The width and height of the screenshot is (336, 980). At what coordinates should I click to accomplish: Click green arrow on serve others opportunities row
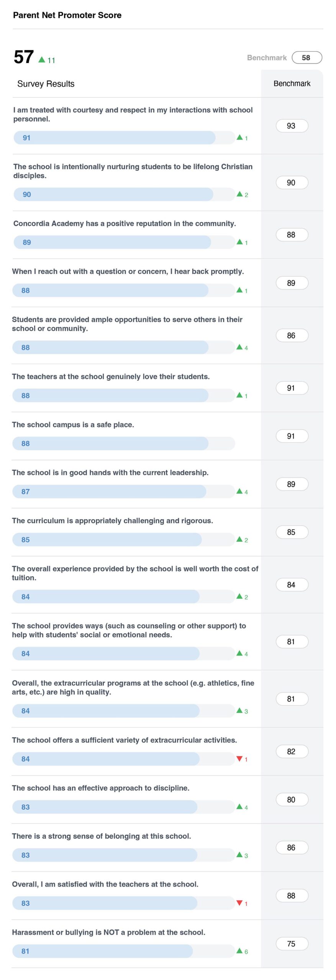point(239,347)
